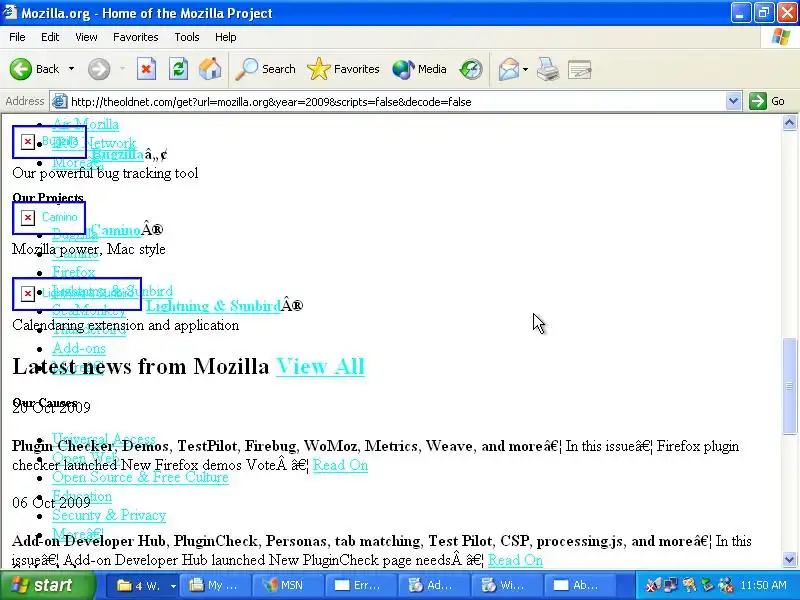Open the File menu

point(17,37)
